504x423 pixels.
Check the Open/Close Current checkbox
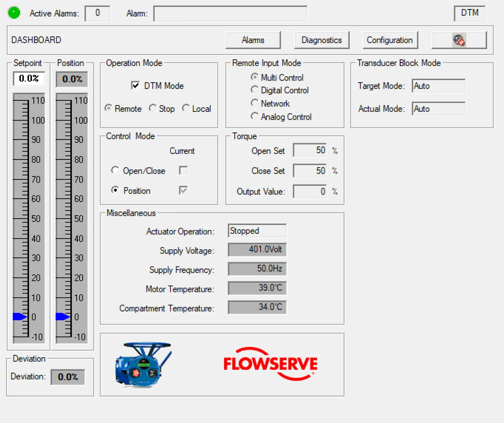point(183,170)
